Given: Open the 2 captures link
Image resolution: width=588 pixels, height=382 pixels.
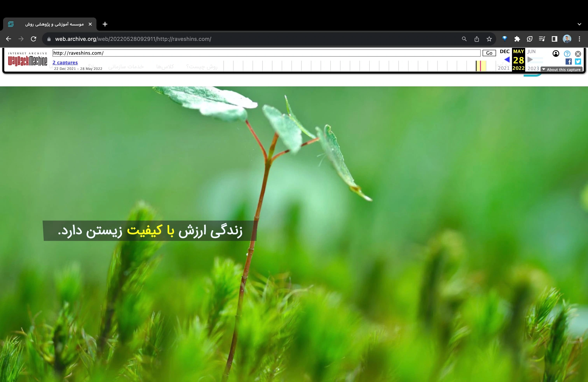Looking at the screenshot, I should coord(65,62).
